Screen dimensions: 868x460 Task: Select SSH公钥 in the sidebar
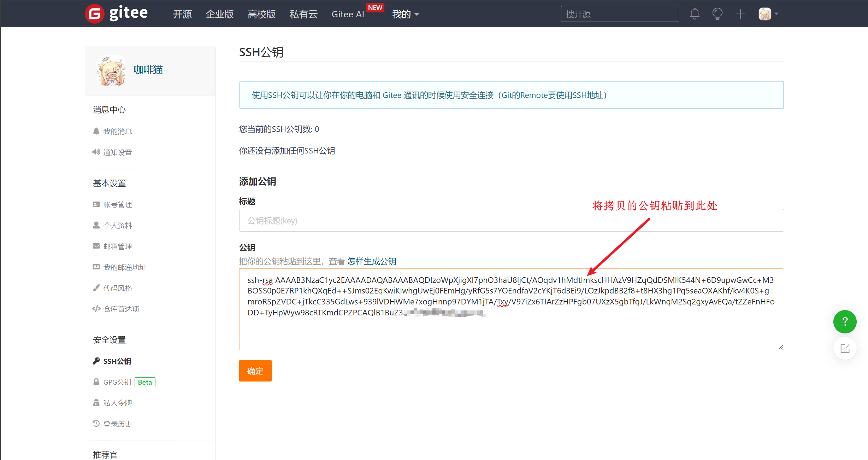[x=117, y=361]
